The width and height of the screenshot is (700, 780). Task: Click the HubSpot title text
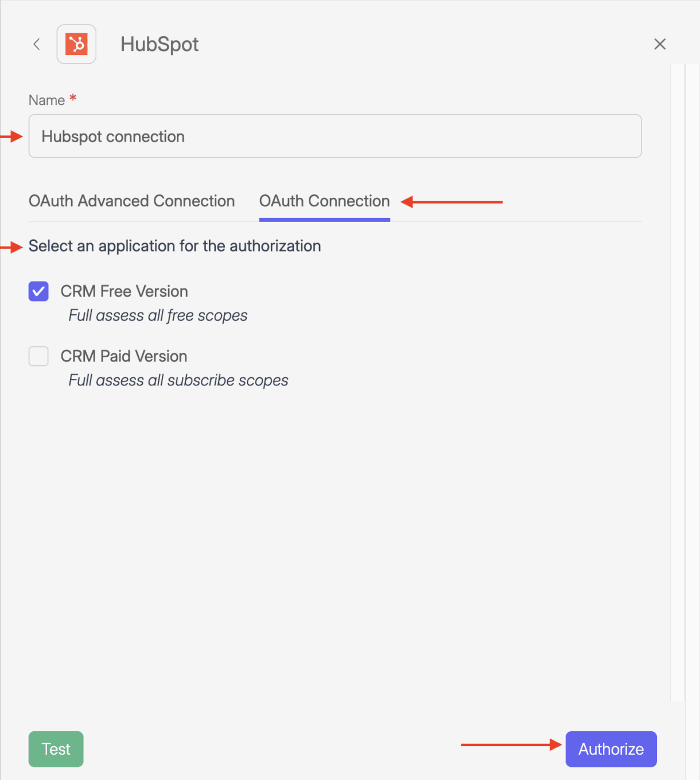click(160, 44)
